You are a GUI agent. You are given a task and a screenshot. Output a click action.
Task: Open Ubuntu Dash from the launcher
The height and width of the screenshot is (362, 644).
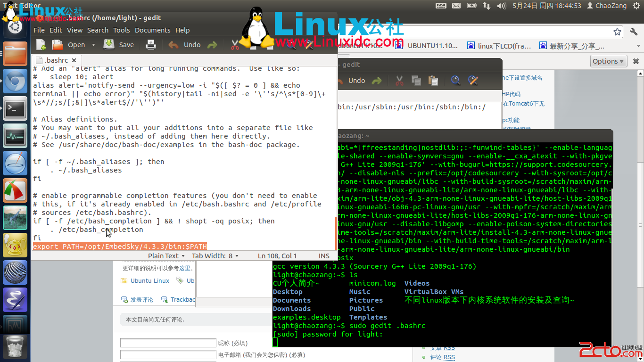[15, 26]
